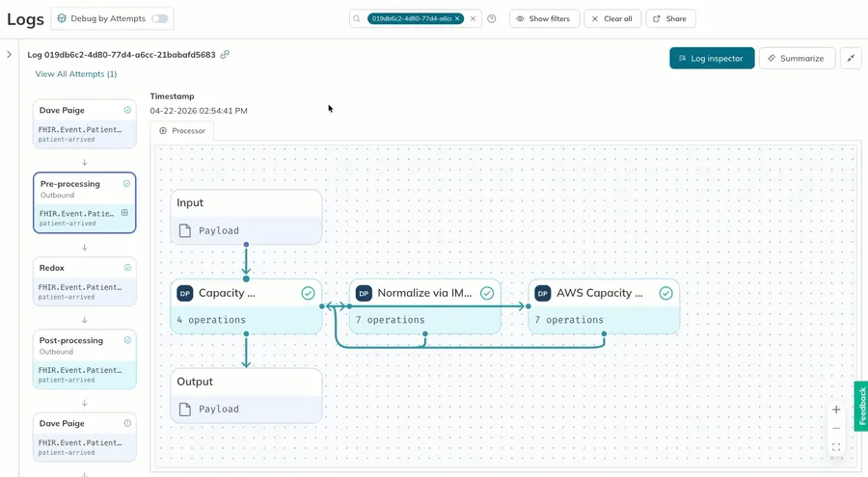The width and height of the screenshot is (868, 477).
Task: Click the Capacity node green check icon
Action: (309, 293)
